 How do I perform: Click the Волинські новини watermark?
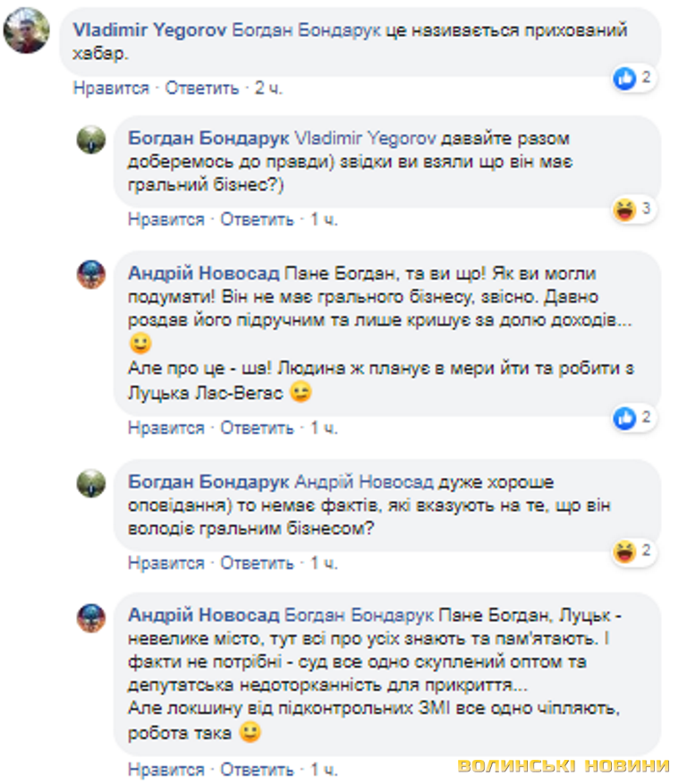(564, 765)
